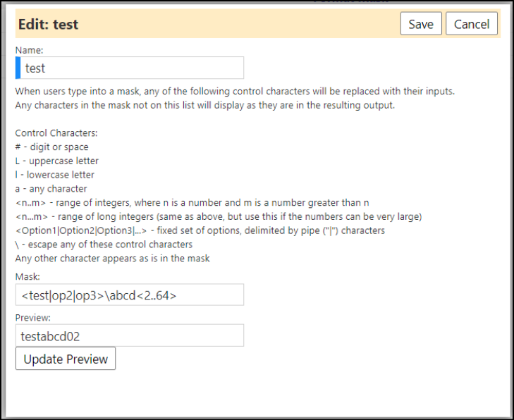Click the Name label
The width and height of the screenshot is (514, 420).
[x=29, y=50]
